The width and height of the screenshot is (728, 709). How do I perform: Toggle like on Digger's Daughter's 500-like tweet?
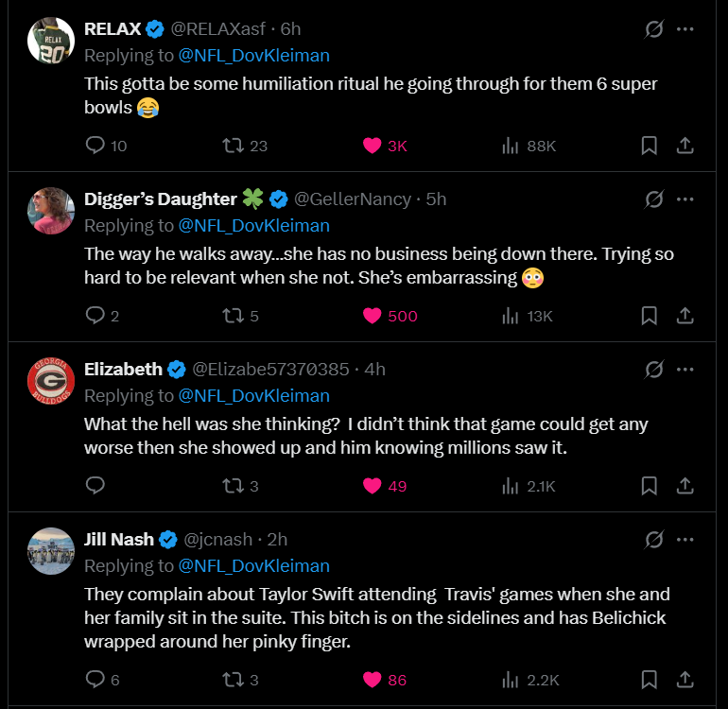pyautogui.click(x=373, y=316)
